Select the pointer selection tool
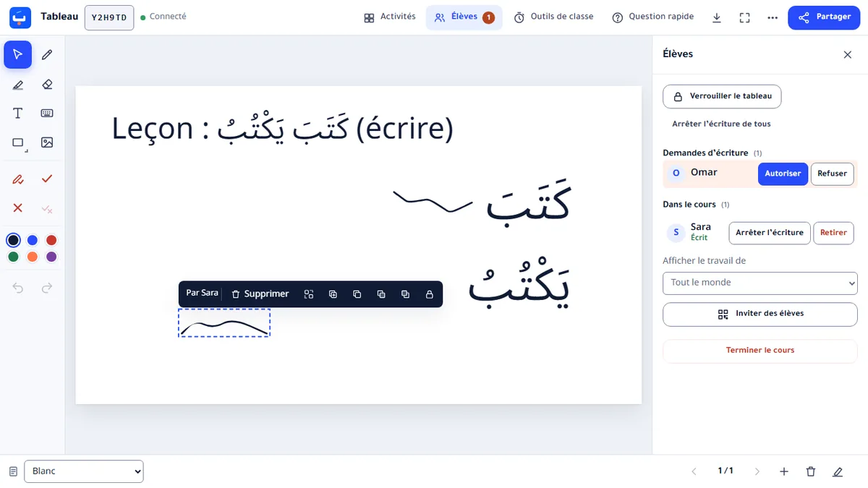The image size is (868, 488). pos(18,54)
